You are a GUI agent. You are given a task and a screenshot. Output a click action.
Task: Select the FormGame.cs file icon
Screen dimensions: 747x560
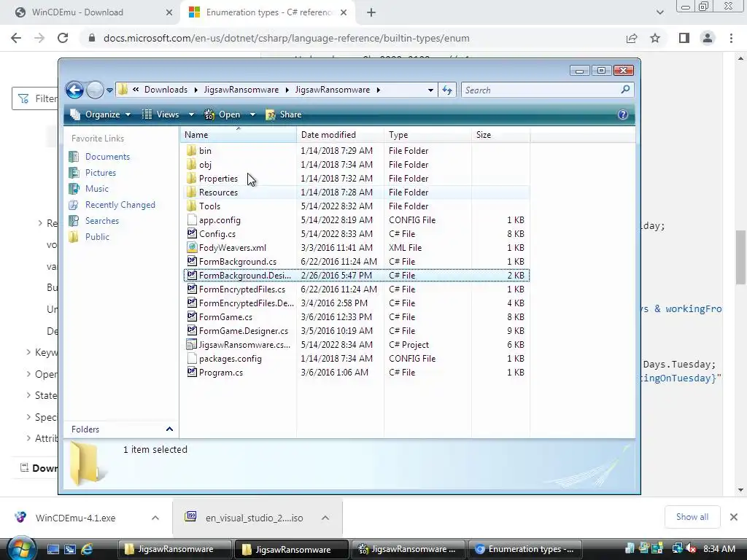click(192, 316)
